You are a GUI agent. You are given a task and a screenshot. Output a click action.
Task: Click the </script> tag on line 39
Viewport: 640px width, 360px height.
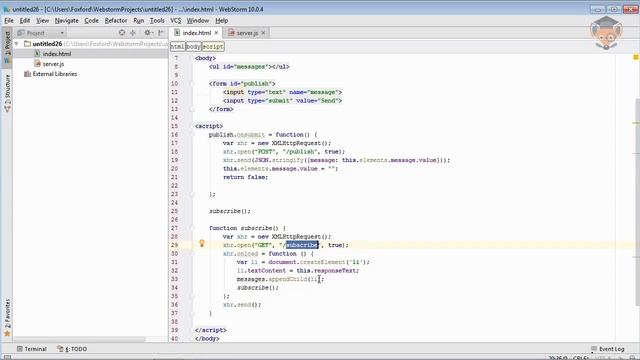(x=211, y=330)
